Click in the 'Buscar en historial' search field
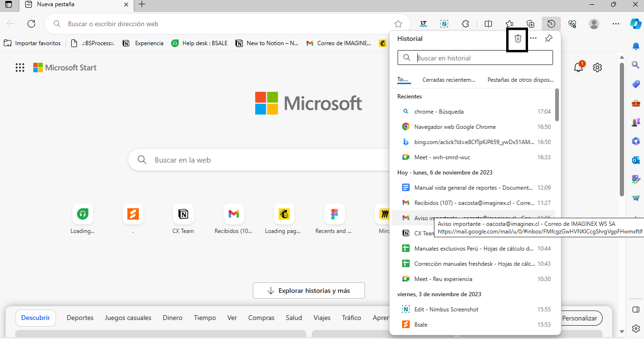 475,58
